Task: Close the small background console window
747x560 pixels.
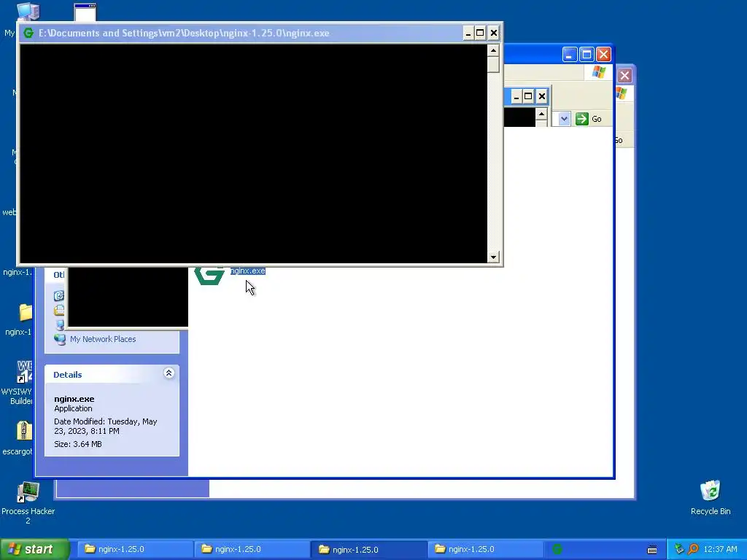Action: [542, 97]
